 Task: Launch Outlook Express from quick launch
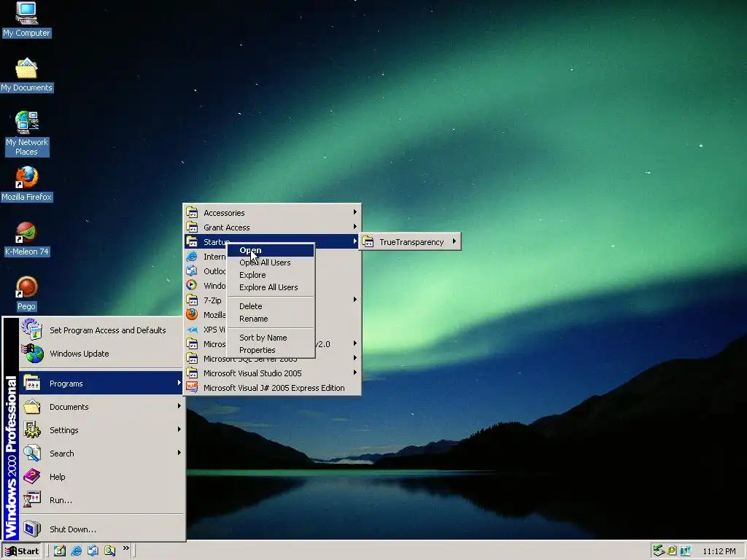(93, 551)
